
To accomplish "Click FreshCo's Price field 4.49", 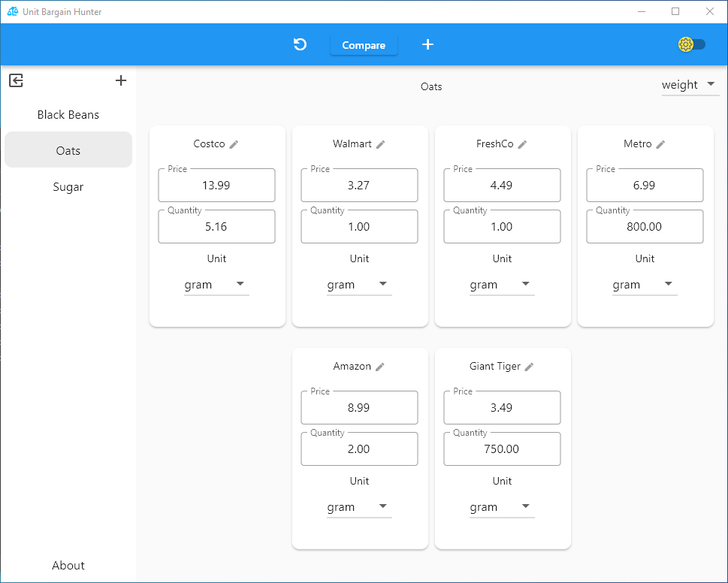I will tap(502, 186).
